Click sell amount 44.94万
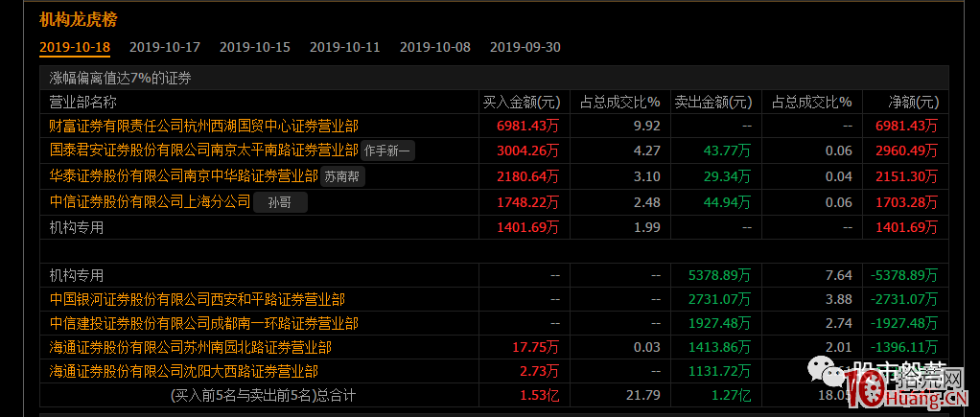The height and width of the screenshot is (417, 980). [728, 202]
